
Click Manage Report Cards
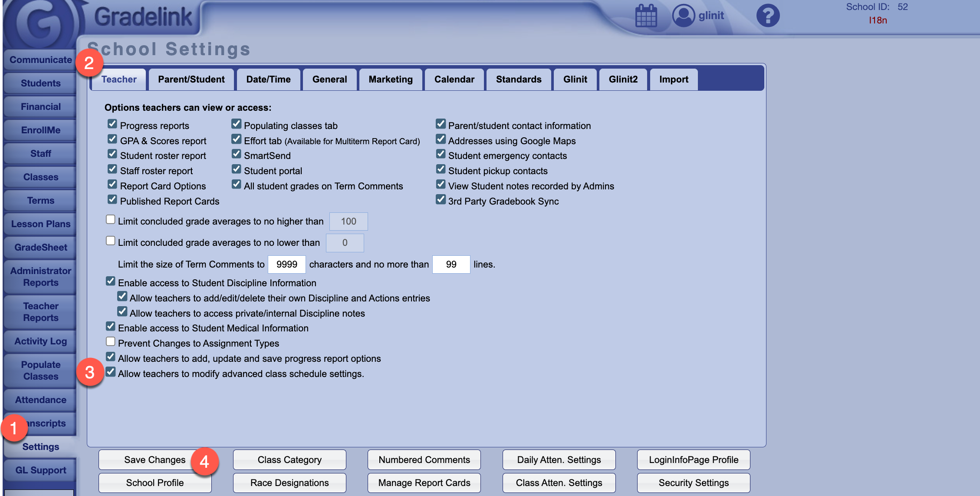point(424,483)
